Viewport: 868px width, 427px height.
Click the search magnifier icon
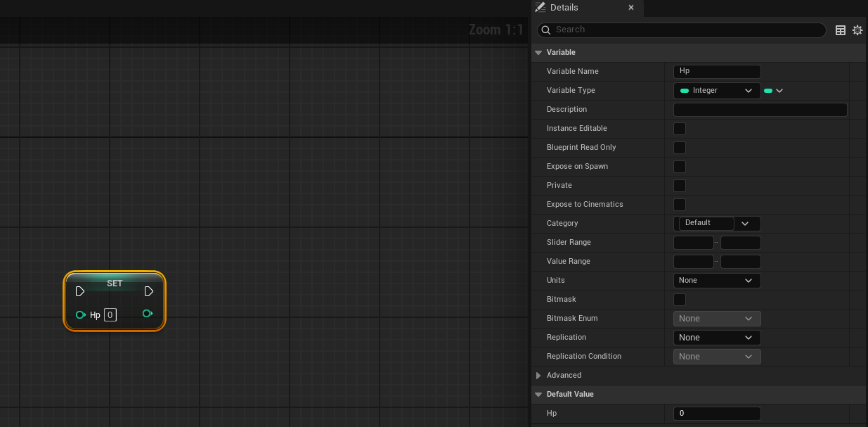pyautogui.click(x=546, y=30)
